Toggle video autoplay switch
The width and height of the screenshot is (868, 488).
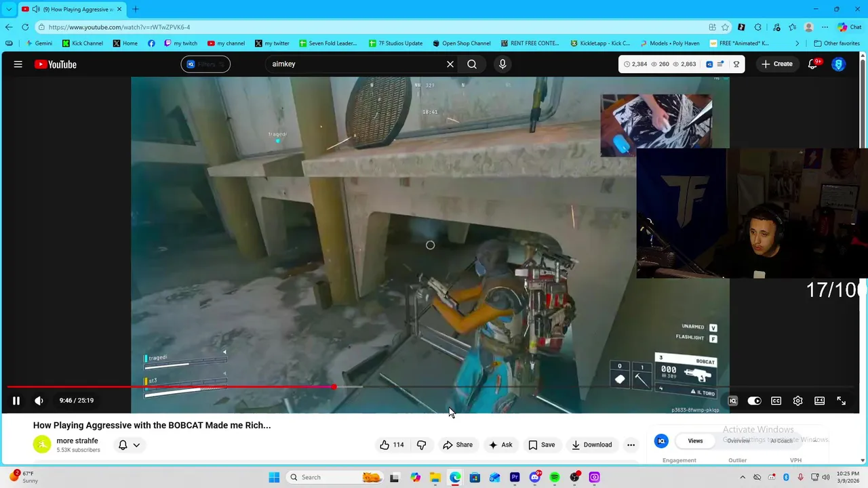coord(754,401)
